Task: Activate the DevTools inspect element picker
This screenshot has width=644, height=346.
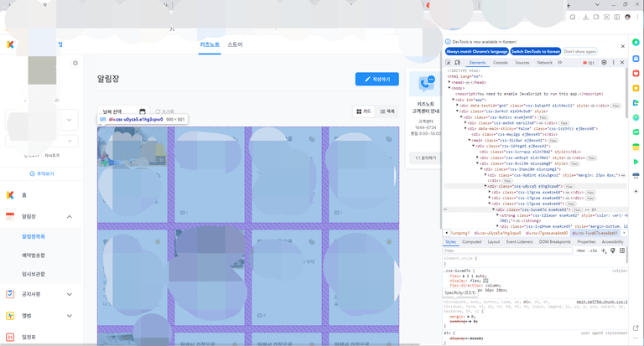Action: tap(448, 63)
